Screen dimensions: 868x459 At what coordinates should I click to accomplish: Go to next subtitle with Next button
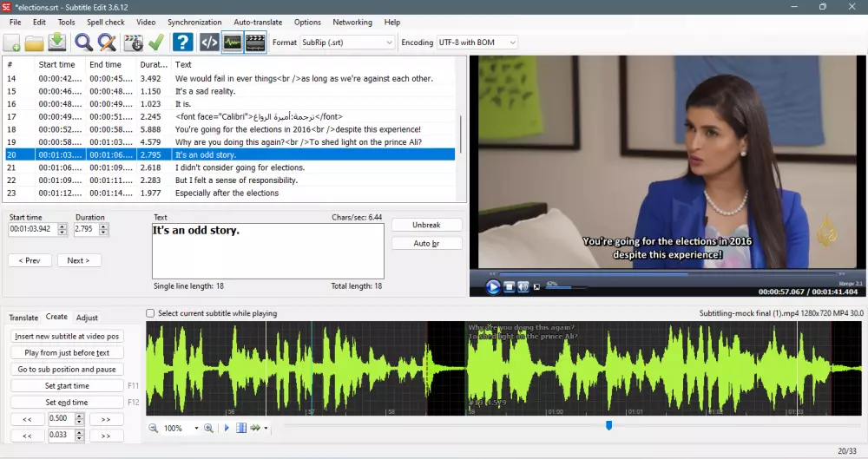pos(78,260)
